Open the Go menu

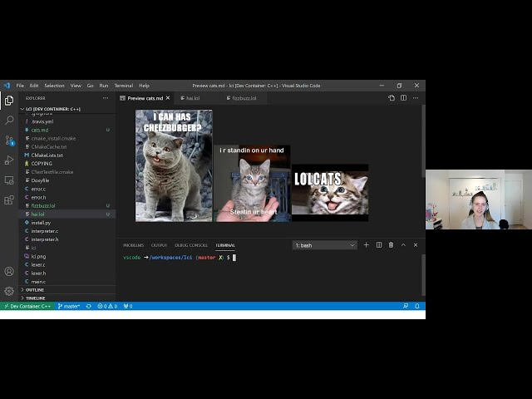pos(91,86)
